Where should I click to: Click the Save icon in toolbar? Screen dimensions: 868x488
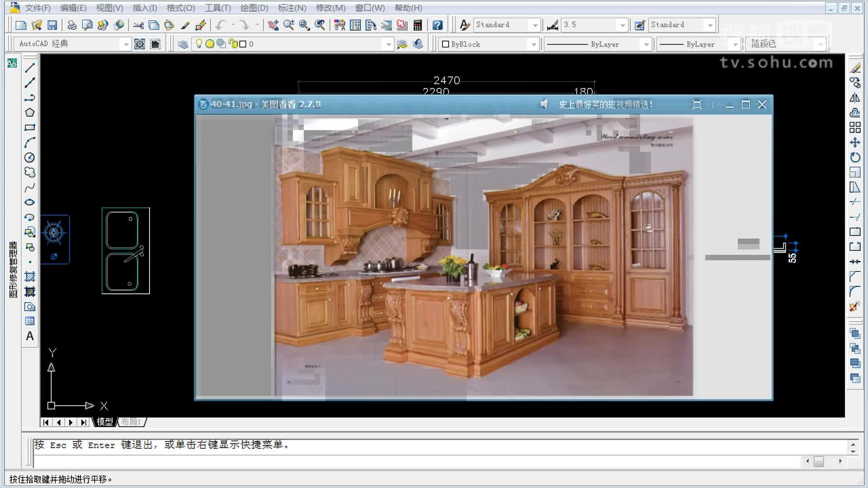pyautogui.click(x=52, y=25)
